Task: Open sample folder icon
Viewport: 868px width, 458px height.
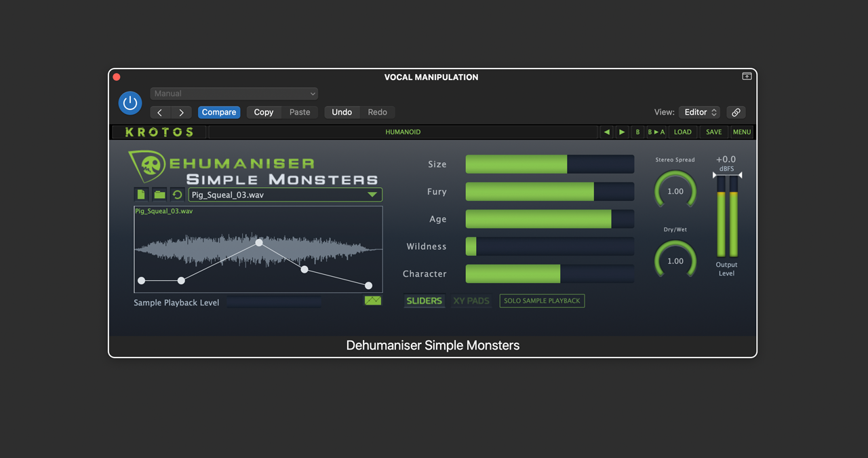Action: 159,195
